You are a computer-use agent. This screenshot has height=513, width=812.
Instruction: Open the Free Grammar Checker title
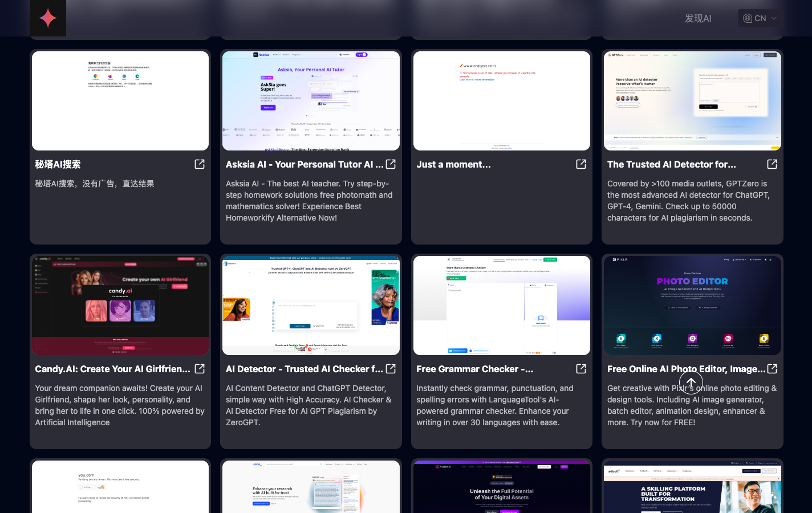(x=474, y=369)
